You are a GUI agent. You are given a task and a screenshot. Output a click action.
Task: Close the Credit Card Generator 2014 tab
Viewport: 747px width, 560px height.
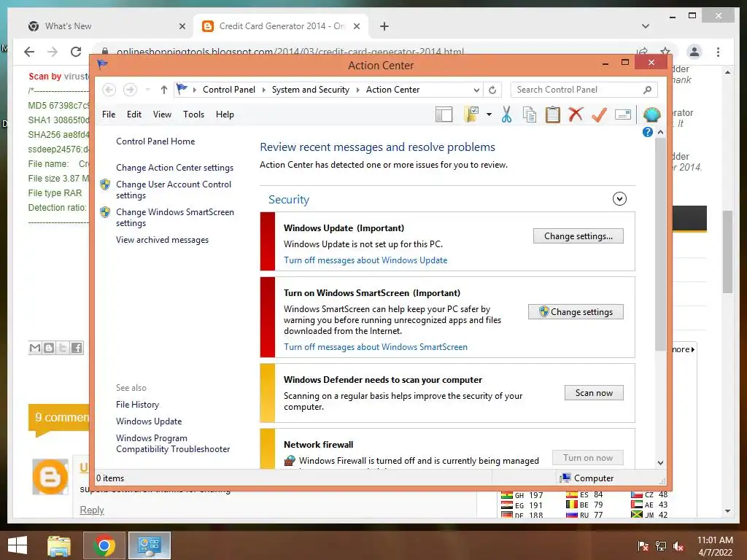coord(356,26)
